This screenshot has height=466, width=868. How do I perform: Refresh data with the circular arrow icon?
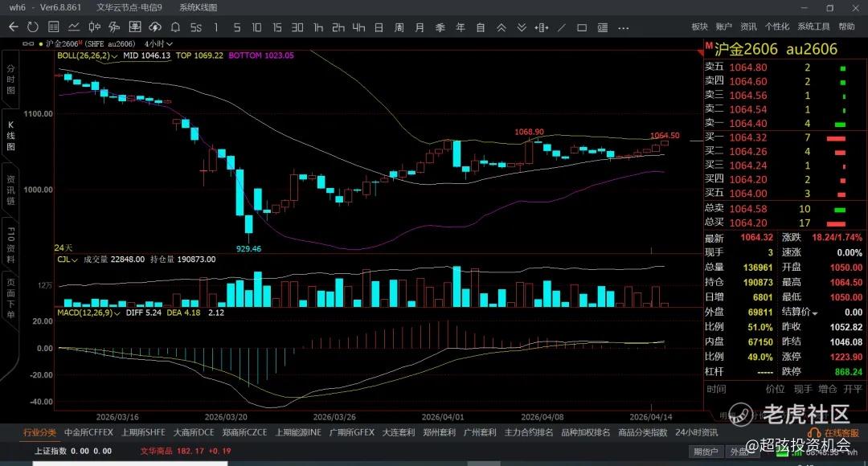pos(33,27)
